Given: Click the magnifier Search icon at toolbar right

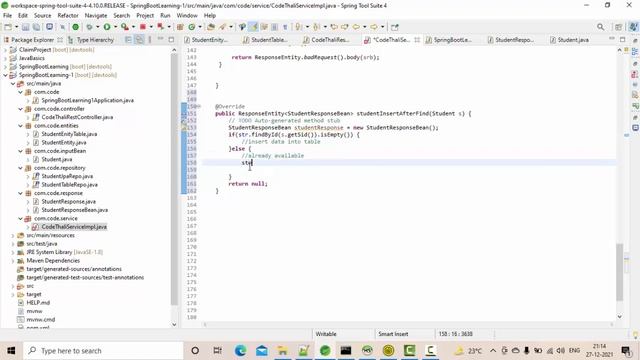Looking at the screenshot, I should pyautogui.click(x=600, y=27).
